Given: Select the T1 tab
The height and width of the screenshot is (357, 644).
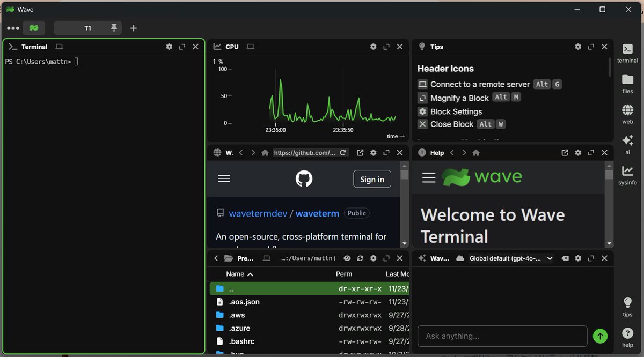Looking at the screenshot, I should (x=87, y=28).
